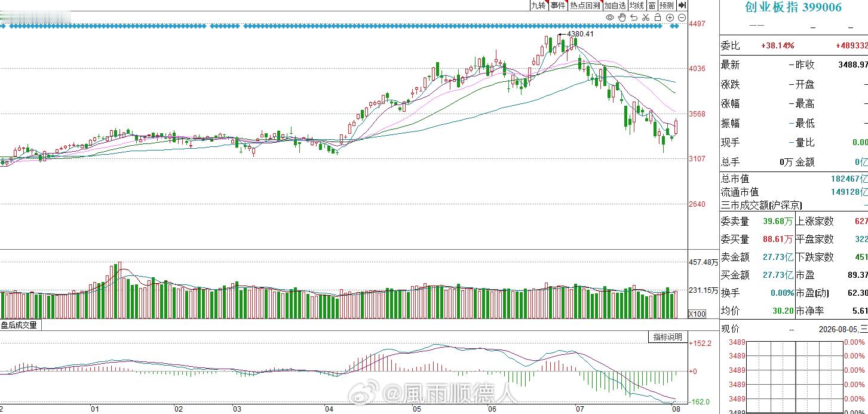Click the 流通市值 row label
The height and width of the screenshot is (414, 868).
740,192
